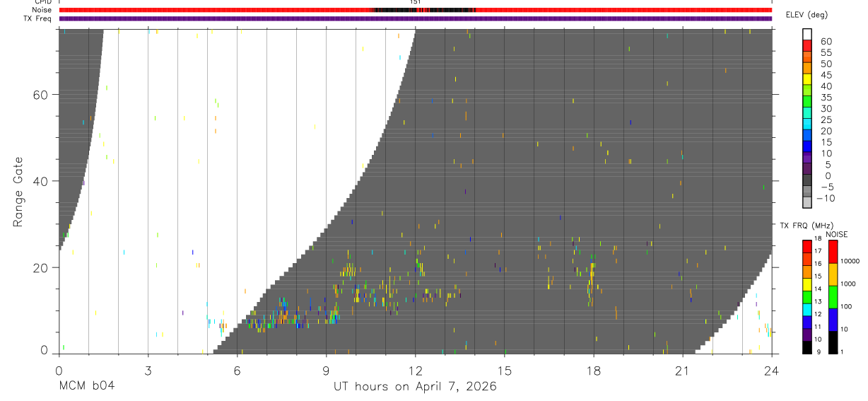Viewport: 868px width, 401px height.
Task: Click the red top segment of TX FRQ legend
Action: tap(807, 247)
